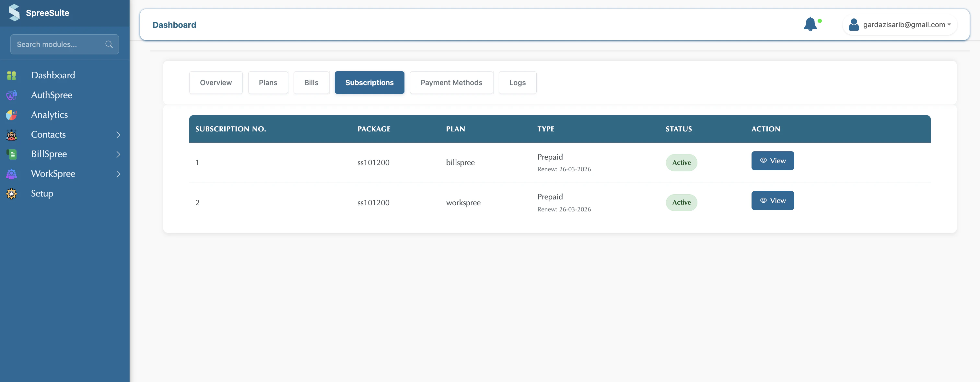This screenshot has width=980, height=382.
Task: View the workspree subscription details
Action: point(772,201)
